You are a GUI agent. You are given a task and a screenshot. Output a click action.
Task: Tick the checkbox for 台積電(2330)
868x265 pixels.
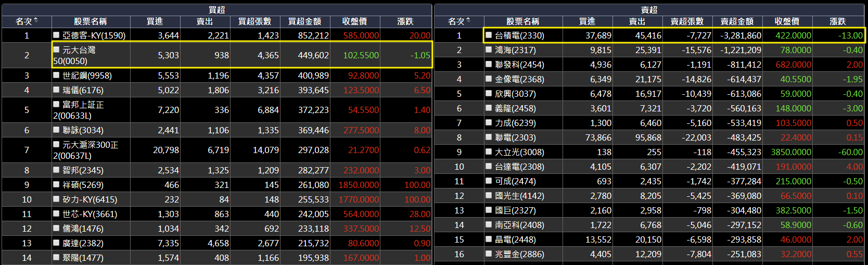click(x=489, y=35)
